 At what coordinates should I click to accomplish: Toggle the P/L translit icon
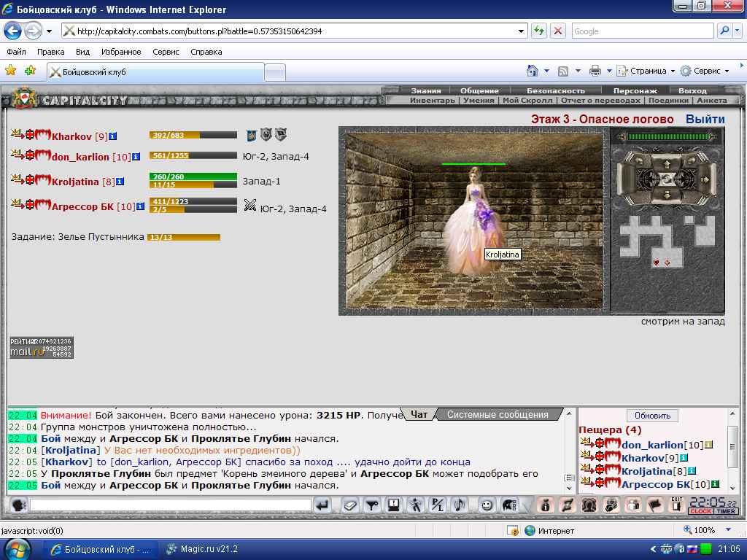[x=438, y=505]
